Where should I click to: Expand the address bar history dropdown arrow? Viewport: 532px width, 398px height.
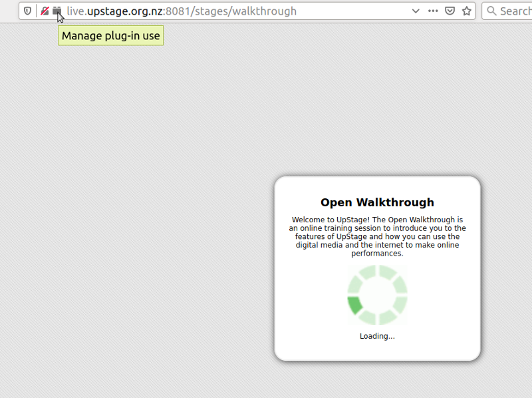[416, 11]
